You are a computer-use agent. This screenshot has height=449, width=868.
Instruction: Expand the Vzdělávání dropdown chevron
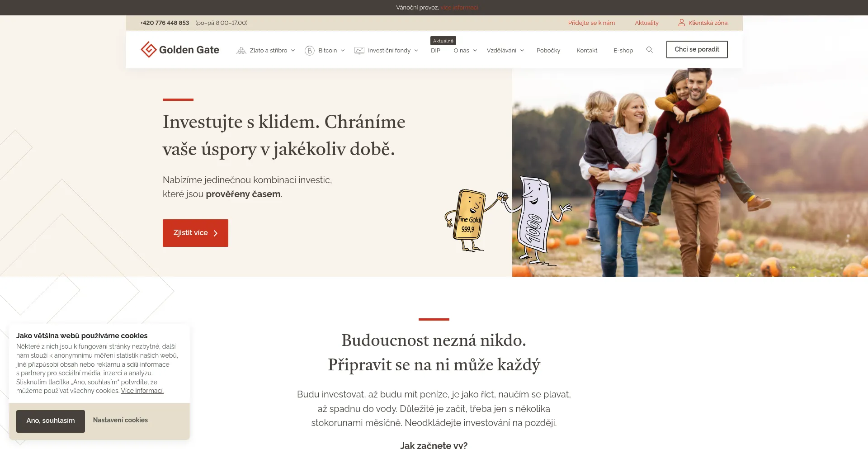coord(522,51)
